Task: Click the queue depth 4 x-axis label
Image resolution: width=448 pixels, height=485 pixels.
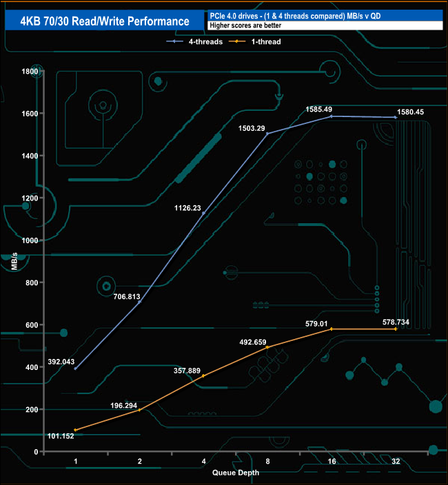Action: coord(203,462)
